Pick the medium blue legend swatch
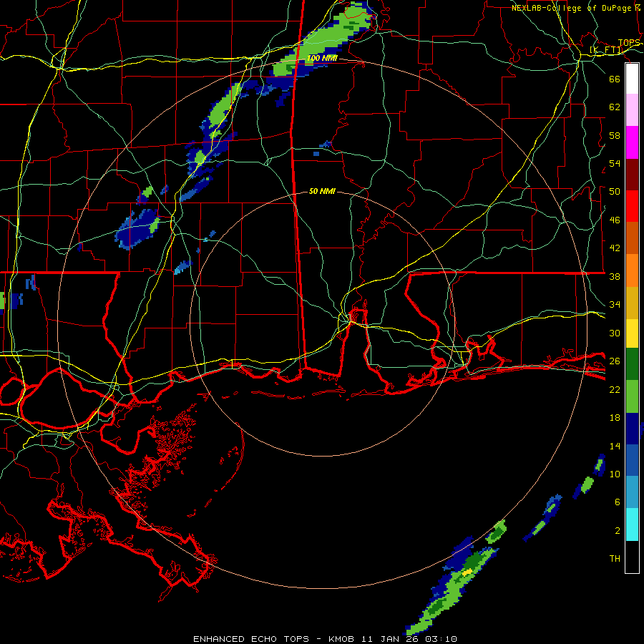 click(x=632, y=460)
